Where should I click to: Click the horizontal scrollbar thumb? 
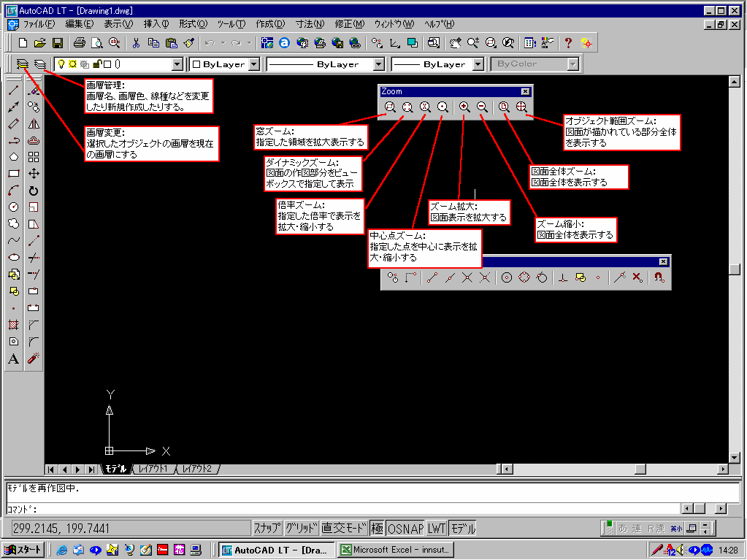(x=640, y=469)
